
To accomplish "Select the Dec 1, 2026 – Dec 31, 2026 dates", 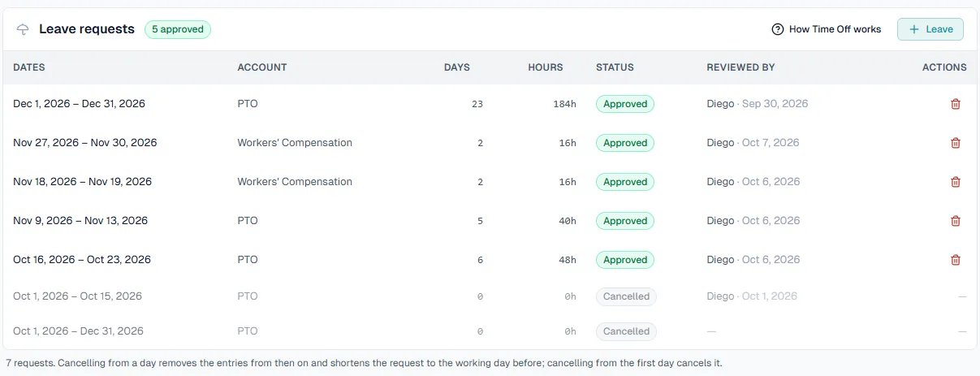I will (79, 104).
